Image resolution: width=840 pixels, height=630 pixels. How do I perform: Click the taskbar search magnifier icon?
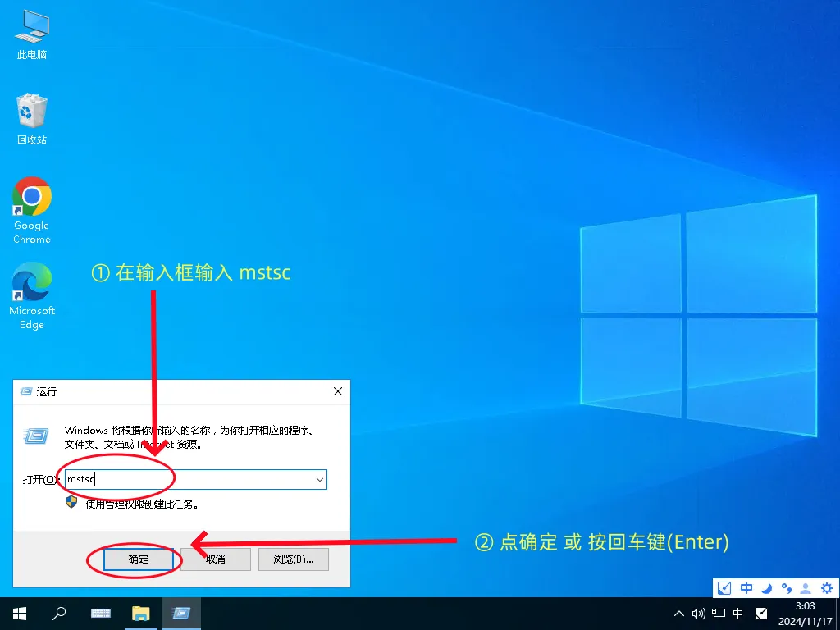[59, 614]
